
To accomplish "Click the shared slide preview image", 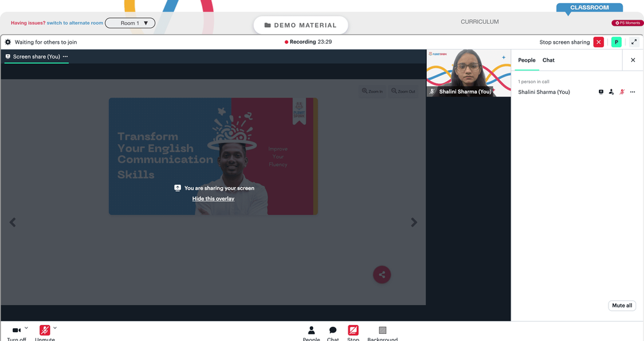I will (x=213, y=156).
